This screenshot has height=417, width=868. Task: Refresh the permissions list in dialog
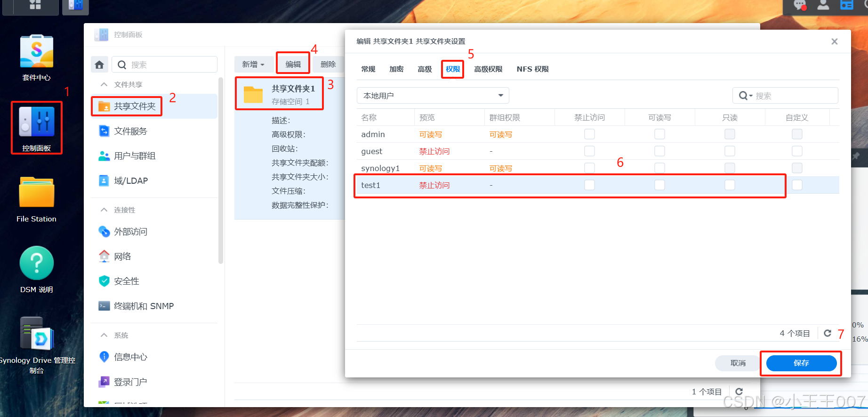point(828,333)
